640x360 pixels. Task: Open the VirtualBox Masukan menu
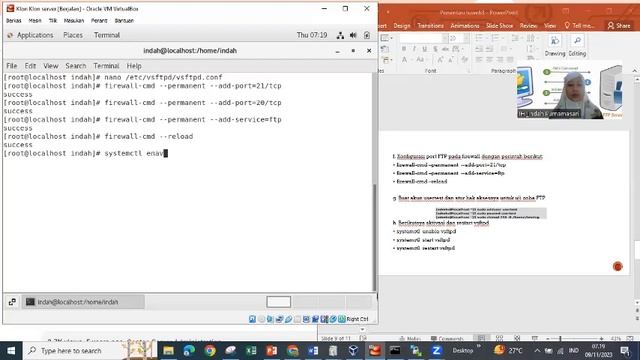(73, 20)
